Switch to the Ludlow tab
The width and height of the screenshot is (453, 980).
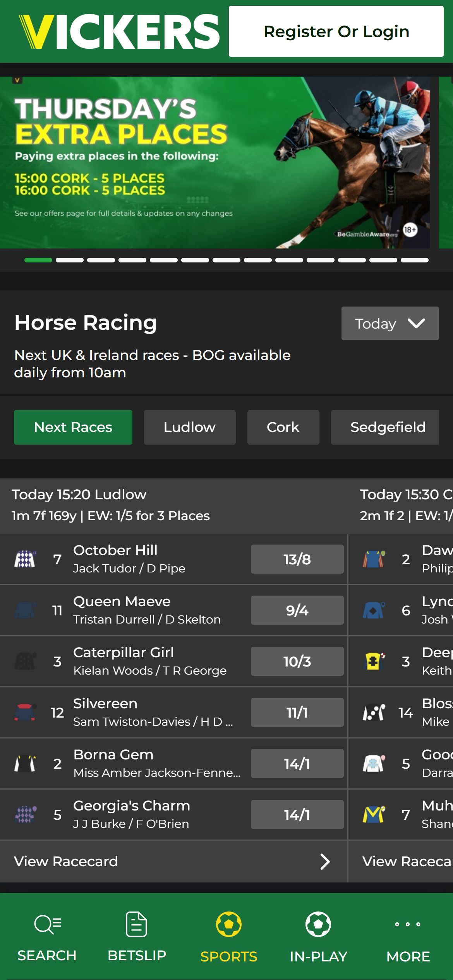(190, 427)
